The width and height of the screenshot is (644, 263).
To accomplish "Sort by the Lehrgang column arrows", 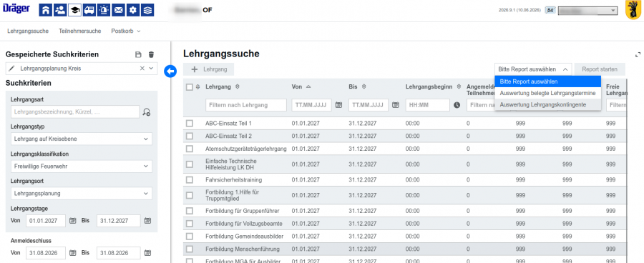I will pos(238,86).
